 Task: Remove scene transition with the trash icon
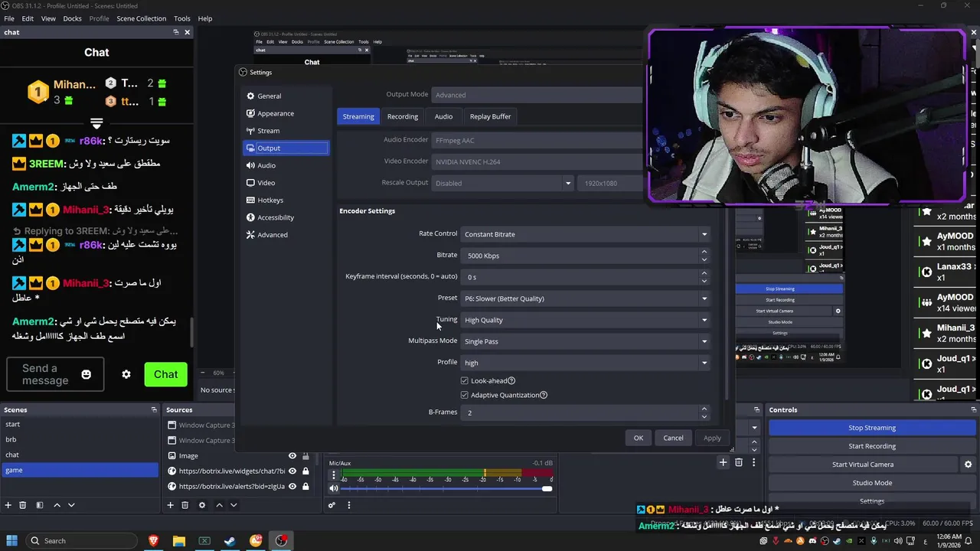tap(739, 462)
